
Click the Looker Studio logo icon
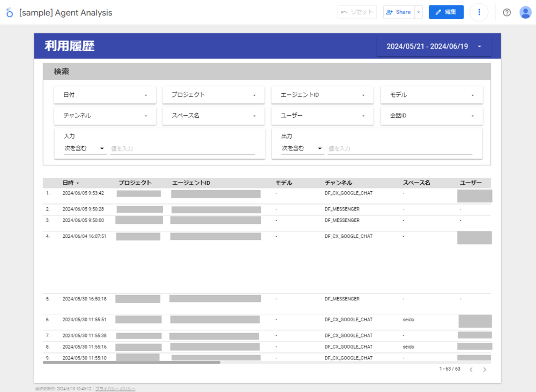pos(9,12)
